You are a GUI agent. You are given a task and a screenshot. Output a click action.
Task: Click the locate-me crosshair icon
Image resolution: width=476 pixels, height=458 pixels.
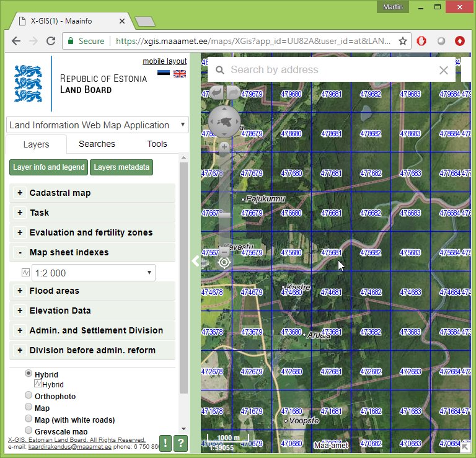pyautogui.click(x=224, y=262)
